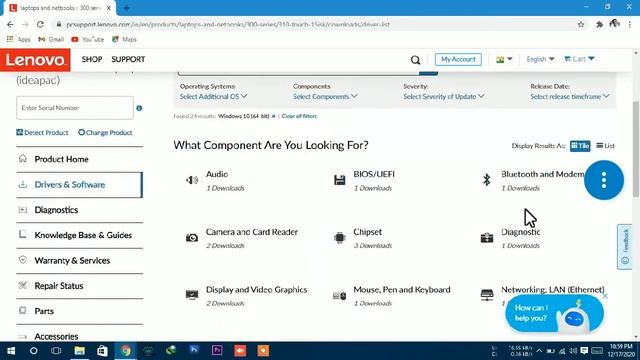Open Warranty & Services in the sidebar
This screenshot has width=640, height=360.
coord(80,261)
